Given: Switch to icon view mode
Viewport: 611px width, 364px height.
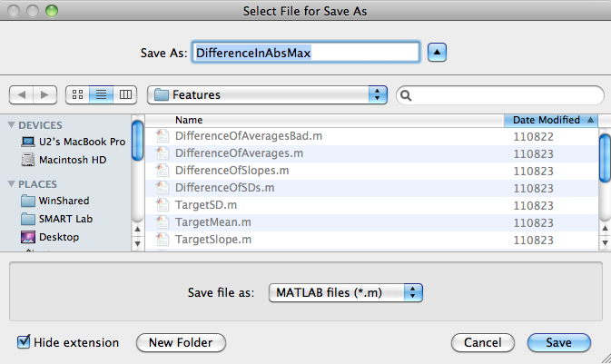Looking at the screenshot, I should (x=77, y=94).
